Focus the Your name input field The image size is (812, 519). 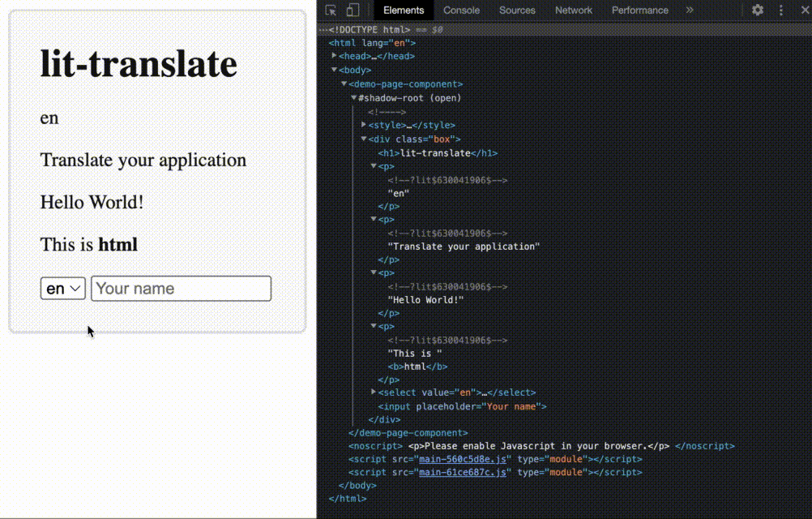[x=181, y=289]
